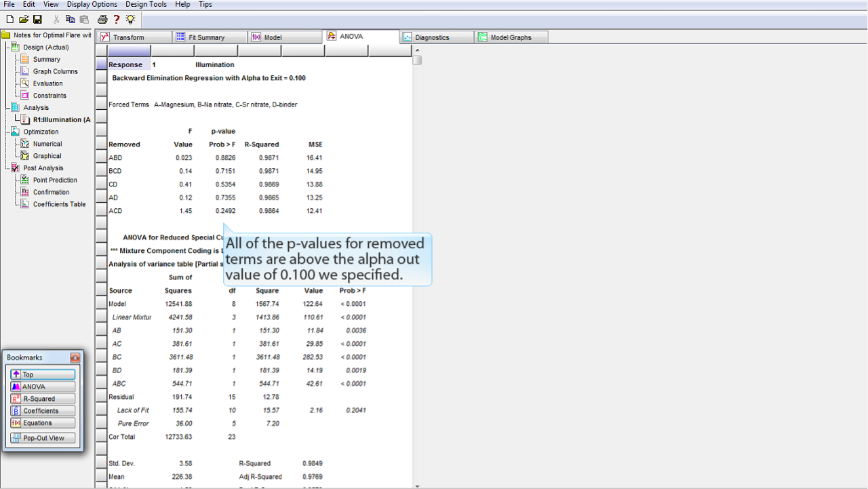
Task: Open Coefficients Table node in tree
Action: pyautogui.click(x=59, y=204)
